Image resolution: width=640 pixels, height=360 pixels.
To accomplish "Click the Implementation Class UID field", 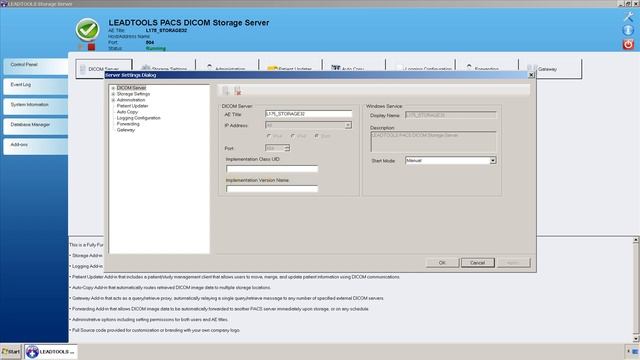I will (x=272, y=169).
